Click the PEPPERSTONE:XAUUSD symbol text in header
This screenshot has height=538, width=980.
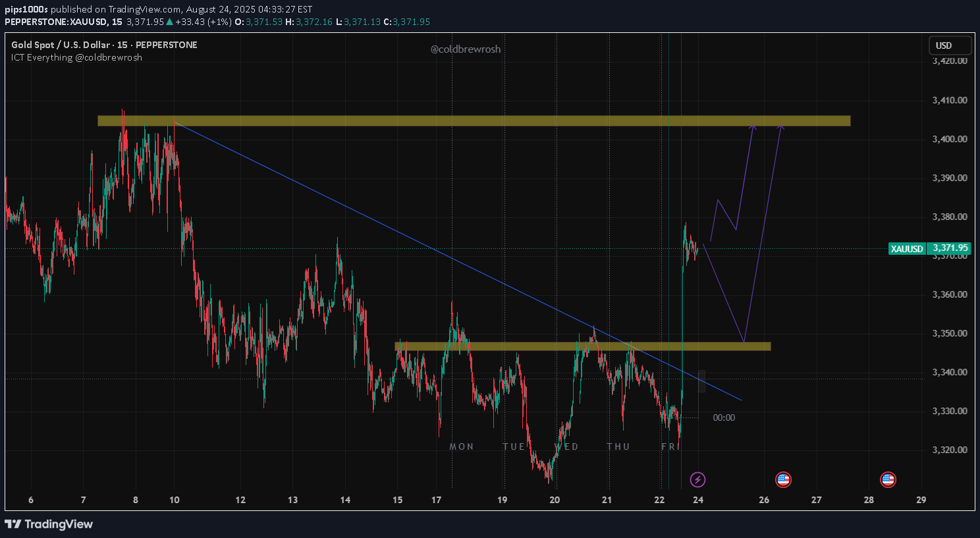tap(57, 22)
